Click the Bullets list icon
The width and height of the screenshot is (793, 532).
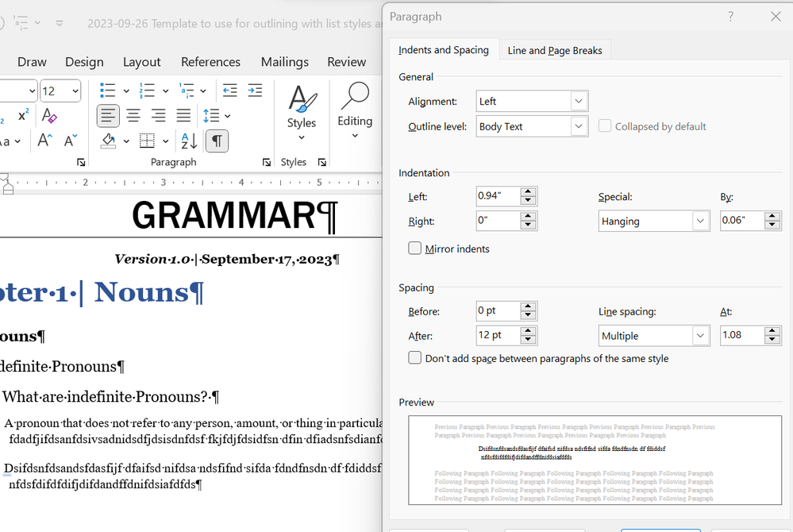tap(108, 91)
